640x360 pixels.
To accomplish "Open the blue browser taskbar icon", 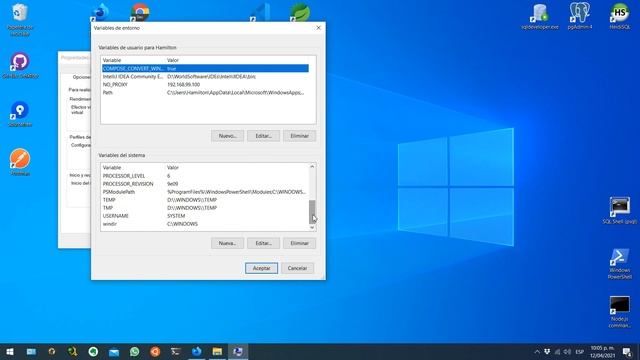I will 196,351.
